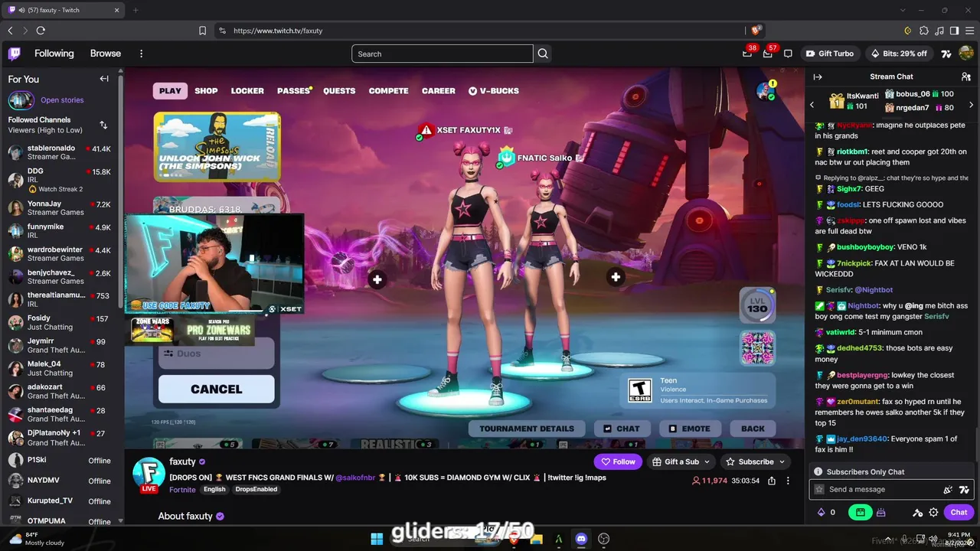Click the English language tag
Image resolution: width=980 pixels, height=551 pixels.
[214, 490]
